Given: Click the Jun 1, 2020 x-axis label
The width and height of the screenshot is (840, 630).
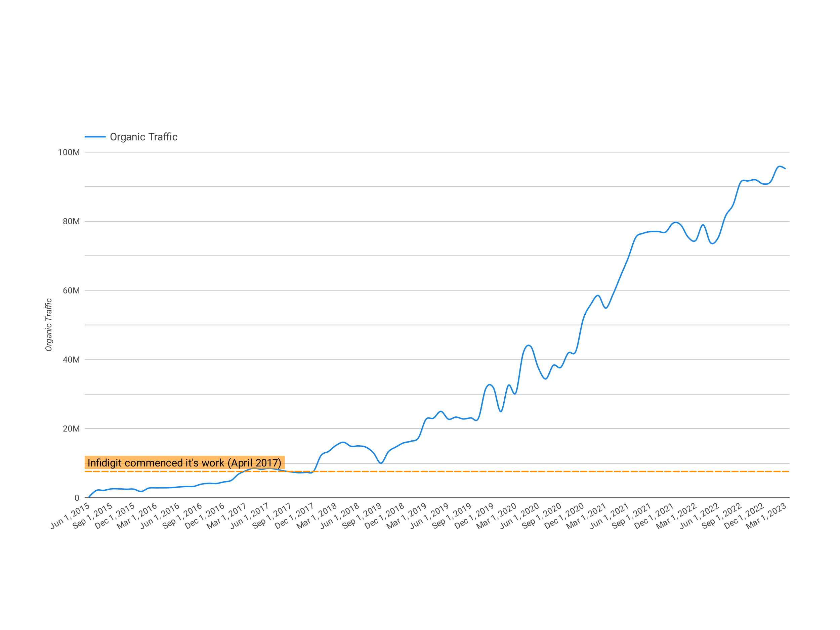Looking at the screenshot, I should [519, 516].
